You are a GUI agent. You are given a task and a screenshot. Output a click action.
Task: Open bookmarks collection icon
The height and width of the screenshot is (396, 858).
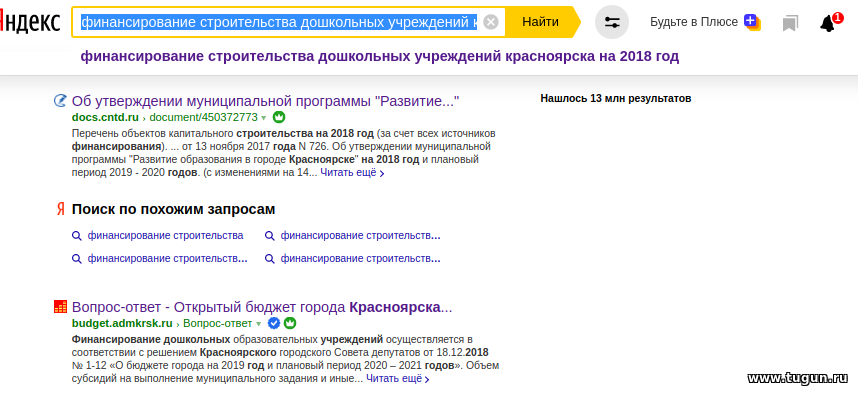(790, 23)
